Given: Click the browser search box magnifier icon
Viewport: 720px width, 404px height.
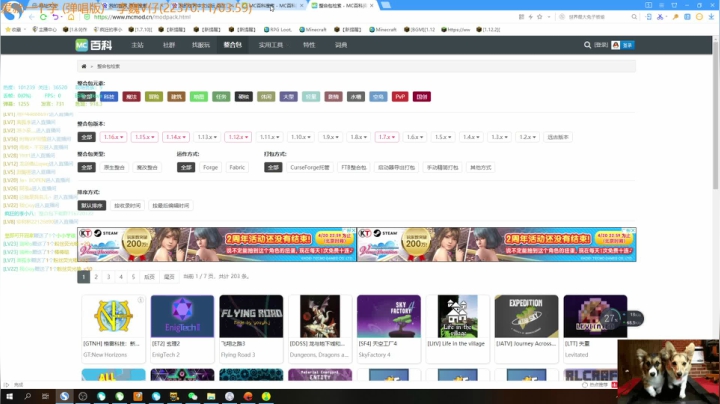Looking at the screenshot, I should [634, 17].
